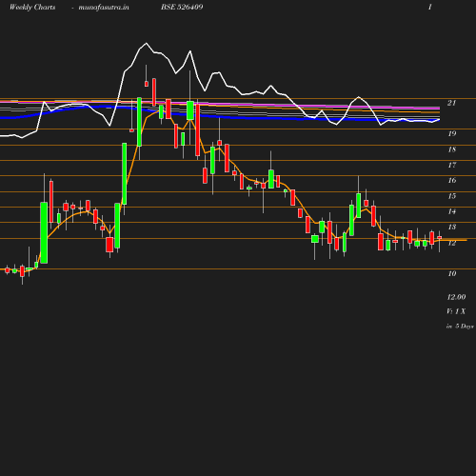Click the price axis label 17
The height and width of the screenshot is (476, 476).
click(452, 165)
